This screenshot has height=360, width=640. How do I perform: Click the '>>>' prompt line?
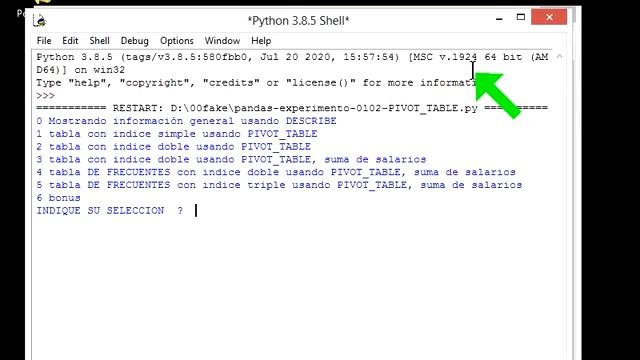(45, 96)
